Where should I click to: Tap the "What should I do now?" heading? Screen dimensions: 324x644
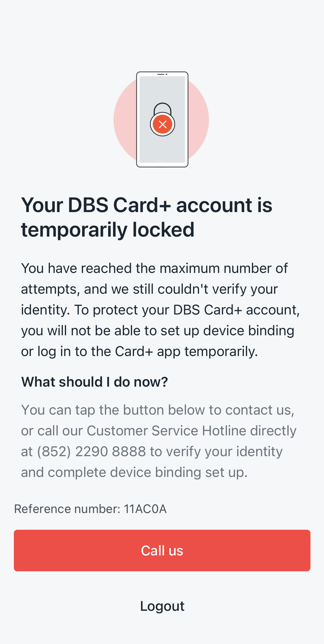point(95,382)
